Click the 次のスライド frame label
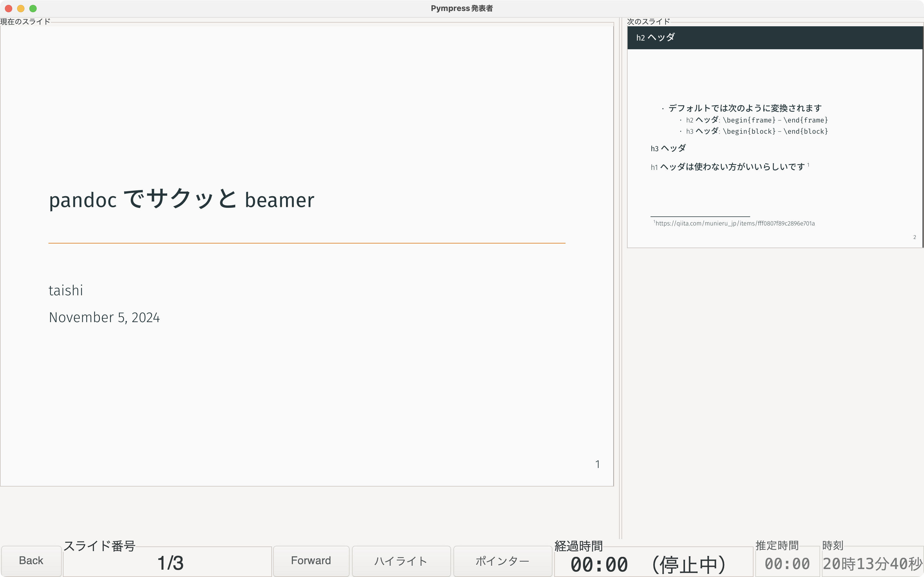 tap(648, 21)
